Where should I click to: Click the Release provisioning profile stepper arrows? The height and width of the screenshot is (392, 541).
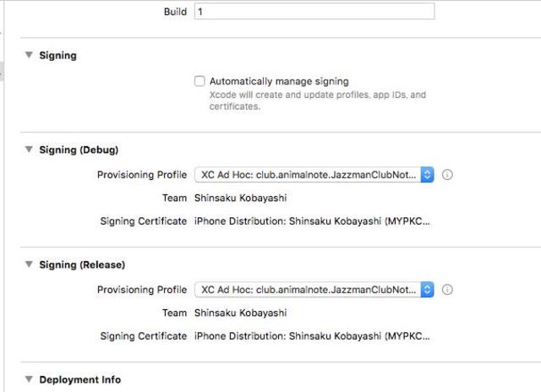pos(427,290)
